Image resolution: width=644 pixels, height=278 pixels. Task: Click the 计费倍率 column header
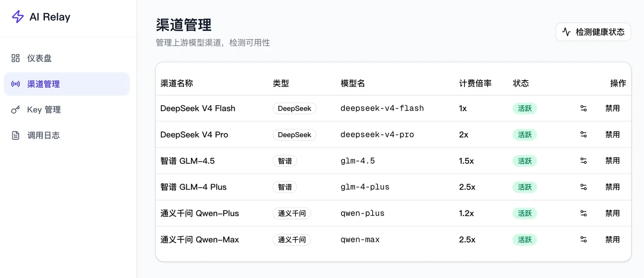(x=475, y=83)
